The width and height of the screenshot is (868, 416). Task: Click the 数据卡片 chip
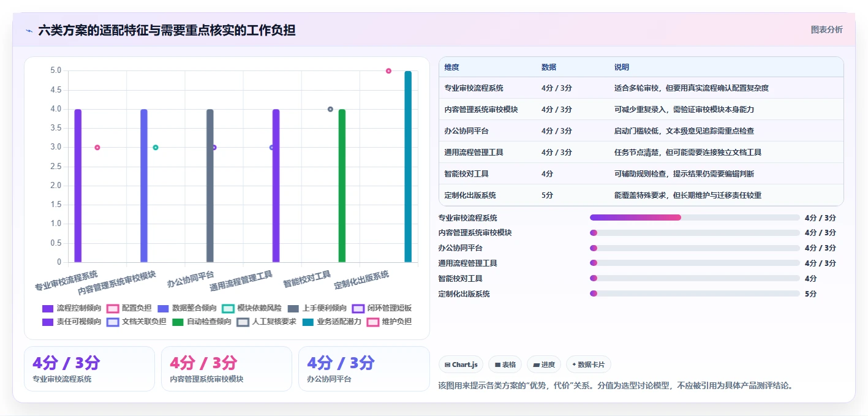click(x=589, y=365)
